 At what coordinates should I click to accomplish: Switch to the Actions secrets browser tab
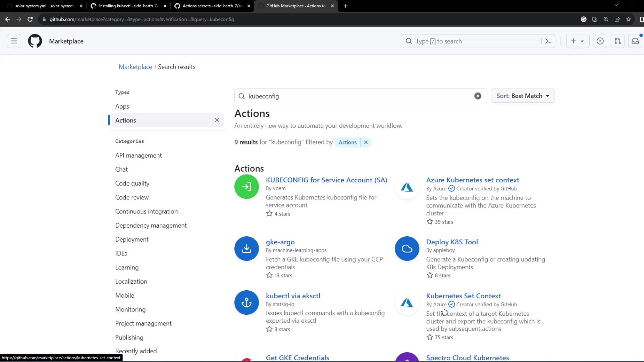[212, 6]
